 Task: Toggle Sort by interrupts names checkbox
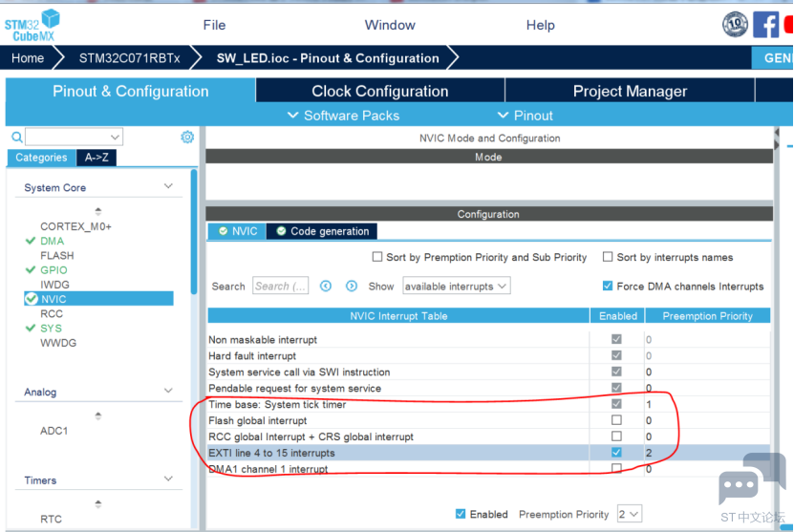click(608, 257)
